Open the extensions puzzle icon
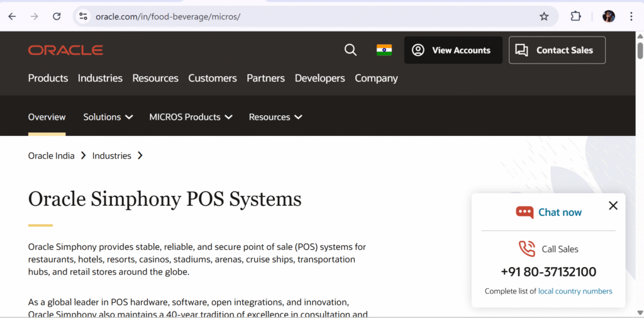The width and height of the screenshot is (644, 318). [x=576, y=16]
